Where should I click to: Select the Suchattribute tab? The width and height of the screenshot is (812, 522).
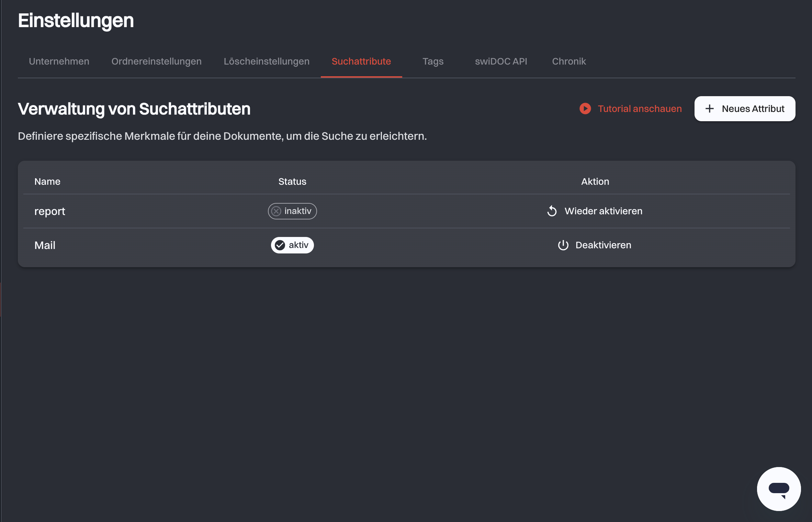coord(361,61)
